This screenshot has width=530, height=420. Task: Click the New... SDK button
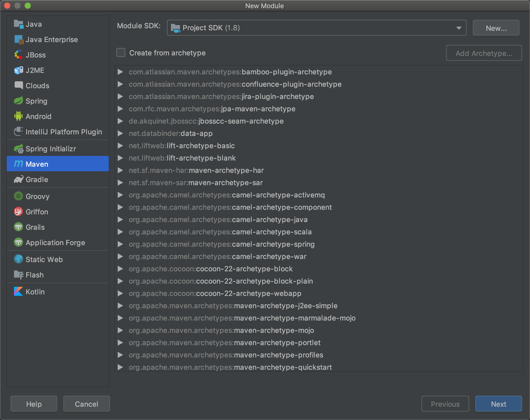pyautogui.click(x=496, y=28)
